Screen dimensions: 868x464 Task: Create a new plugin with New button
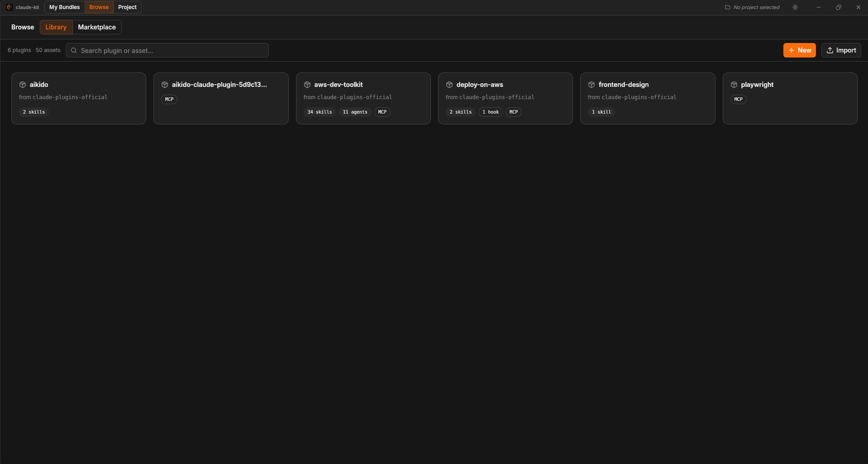point(800,50)
